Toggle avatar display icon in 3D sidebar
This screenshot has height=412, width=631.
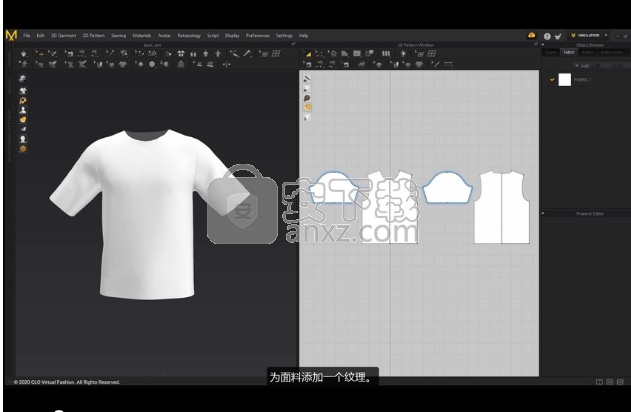point(23,110)
